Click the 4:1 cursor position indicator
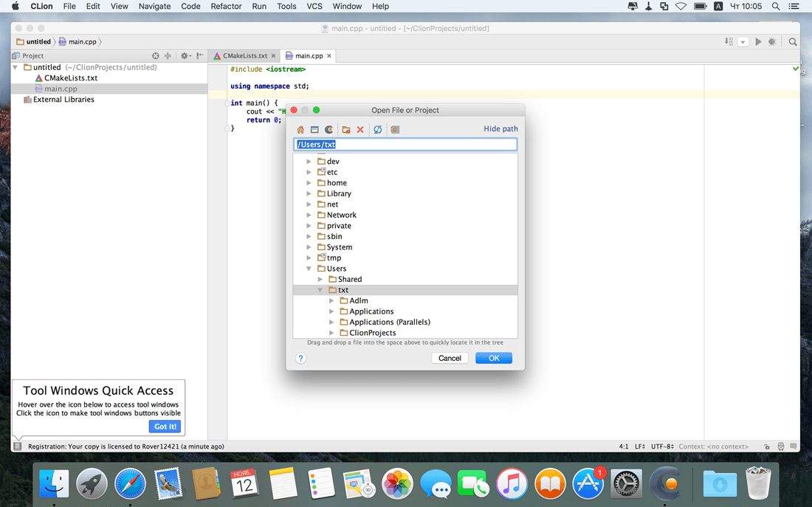Screen dimensions: 812x507 point(624,446)
